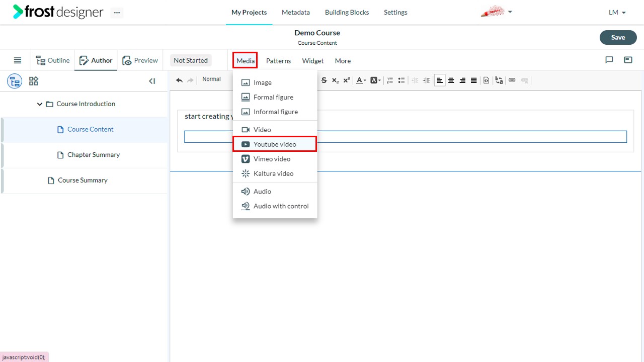Open the LM user account dropdown
The width and height of the screenshot is (644, 362).
[x=617, y=13]
